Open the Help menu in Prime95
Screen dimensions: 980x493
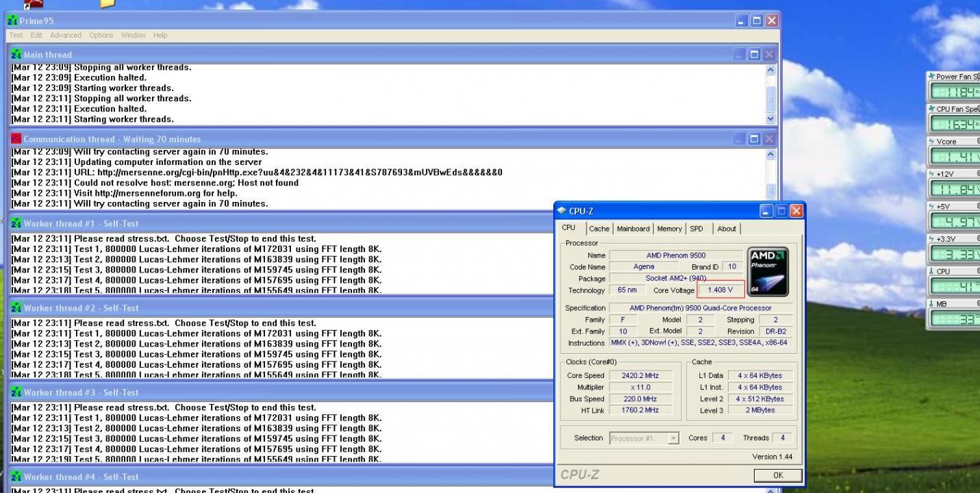coord(160,35)
